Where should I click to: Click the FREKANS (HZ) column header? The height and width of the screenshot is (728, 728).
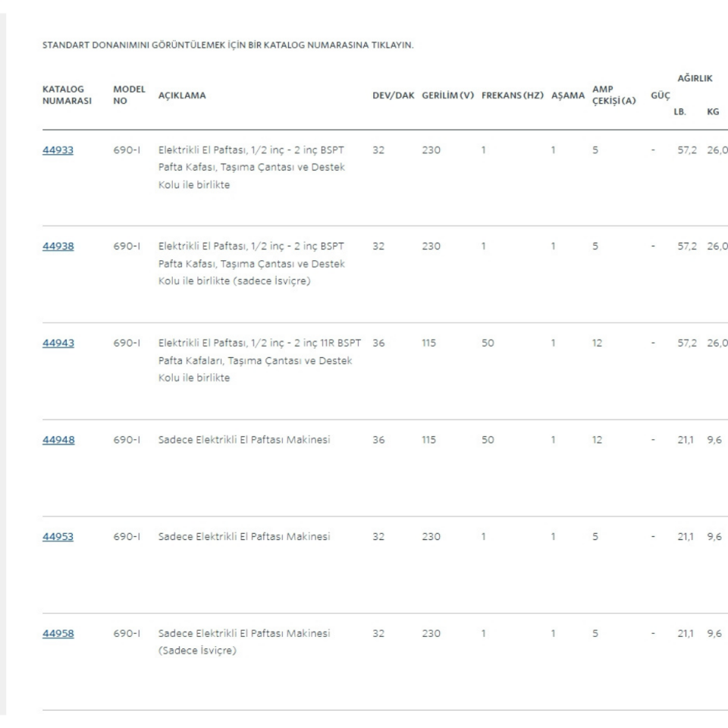tap(512, 96)
